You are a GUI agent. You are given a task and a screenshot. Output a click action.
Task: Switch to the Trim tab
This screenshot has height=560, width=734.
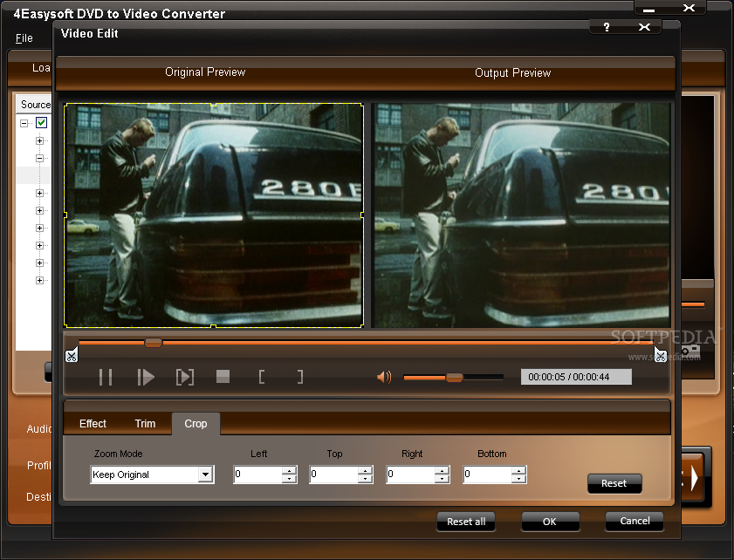point(145,424)
